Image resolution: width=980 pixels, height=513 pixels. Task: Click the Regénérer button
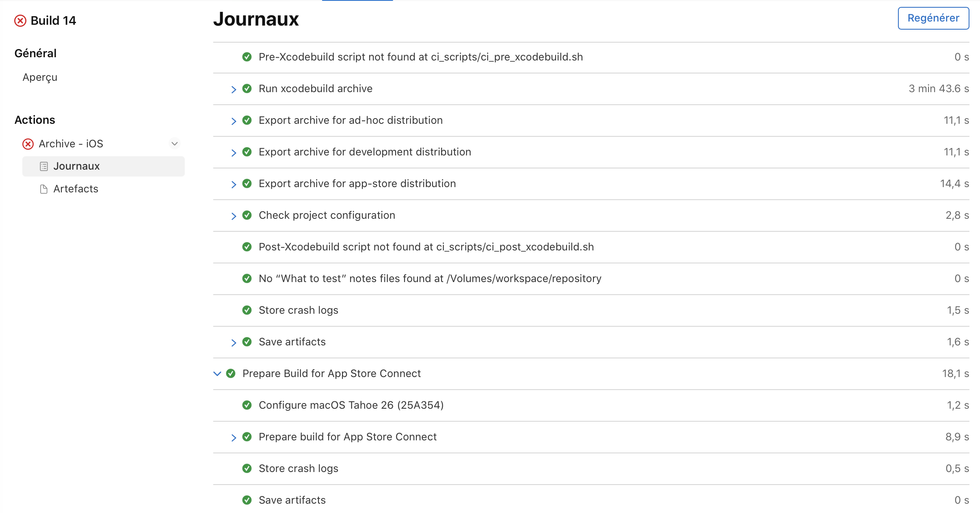pos(933,18)
